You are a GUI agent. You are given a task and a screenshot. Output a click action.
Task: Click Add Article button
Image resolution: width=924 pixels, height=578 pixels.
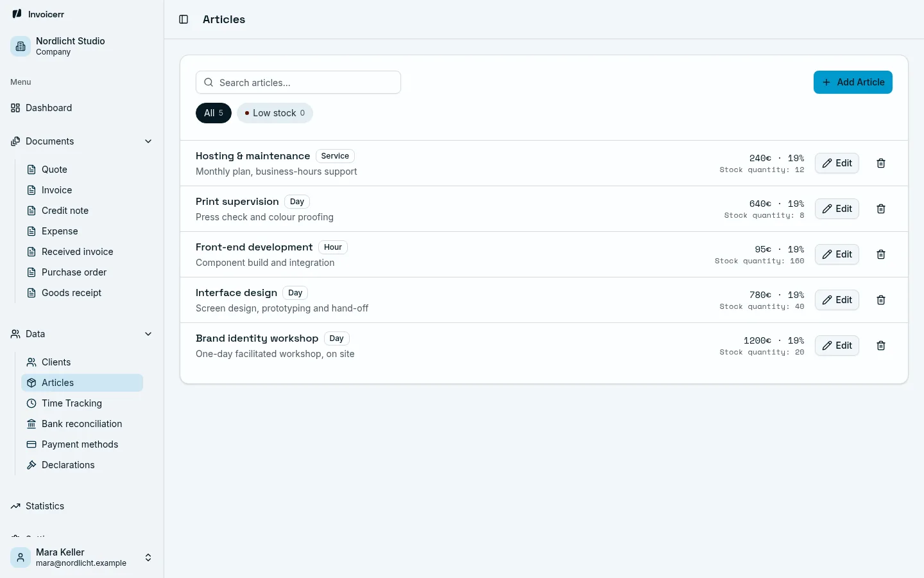(x=853, y=82)
